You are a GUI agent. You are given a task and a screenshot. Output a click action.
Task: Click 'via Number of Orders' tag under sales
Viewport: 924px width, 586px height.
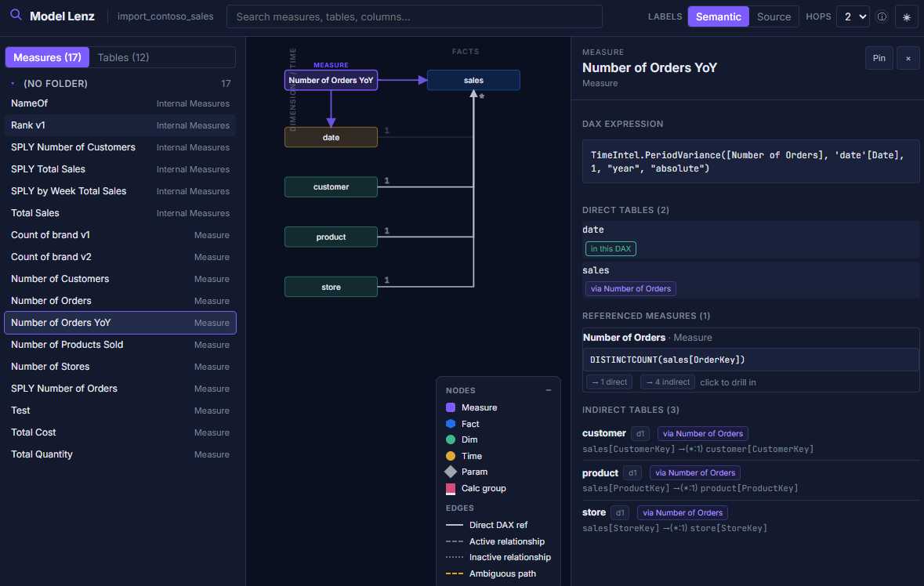pyautogui.click(x=631, y=288)
